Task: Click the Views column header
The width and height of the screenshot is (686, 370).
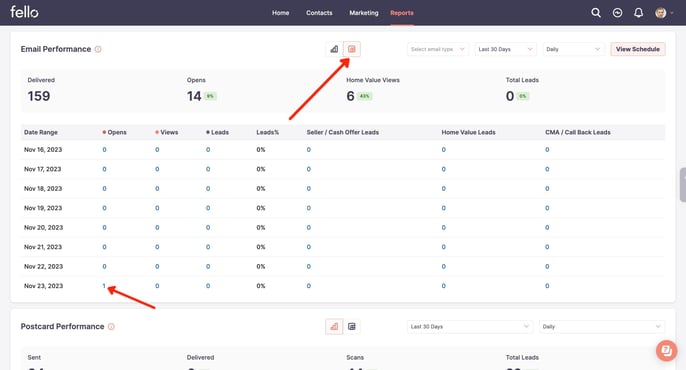Action: coord(167,132)
